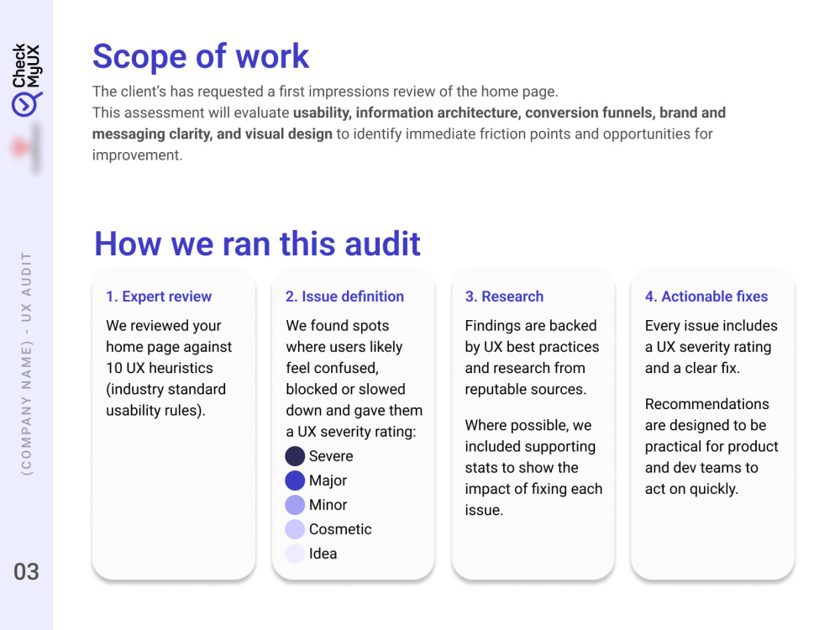The image size is (840, 630).
Task: Click the 'The client's has requested' sentence
Action: click(325, 92)
